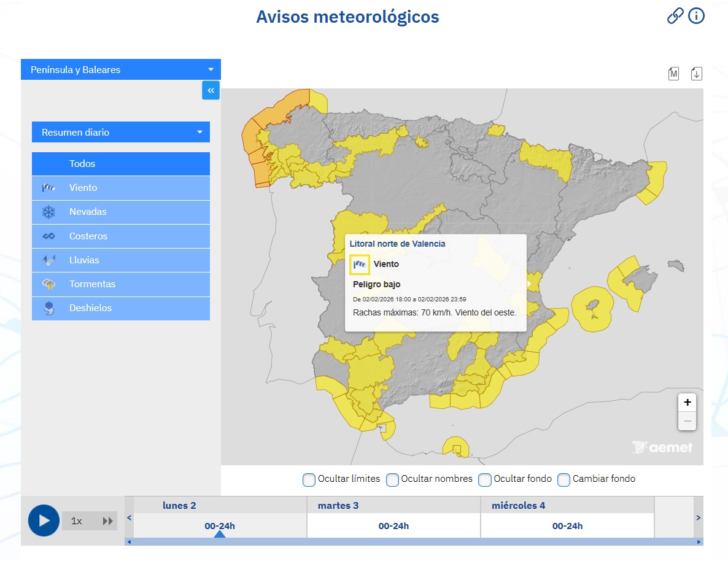Viewport: 728px width, 561px height.
Task: Click the share link icon in header
Action: point(675,16)
